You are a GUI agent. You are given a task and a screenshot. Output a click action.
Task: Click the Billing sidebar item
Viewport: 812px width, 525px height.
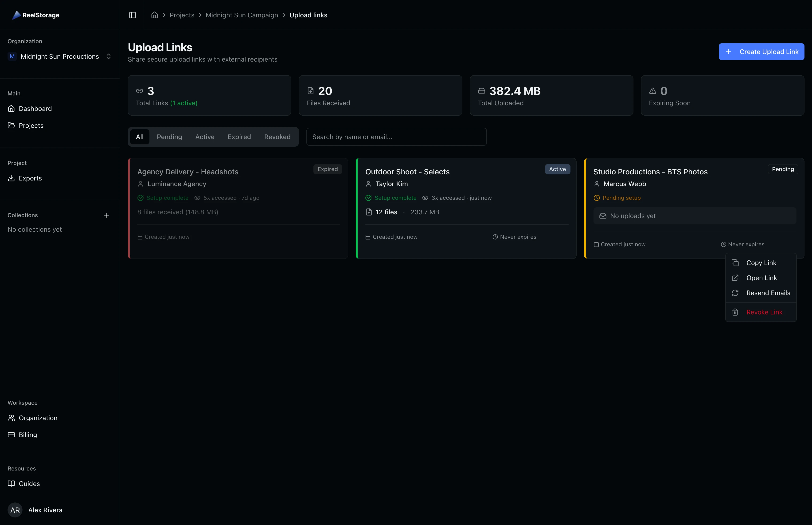point(27,435)
